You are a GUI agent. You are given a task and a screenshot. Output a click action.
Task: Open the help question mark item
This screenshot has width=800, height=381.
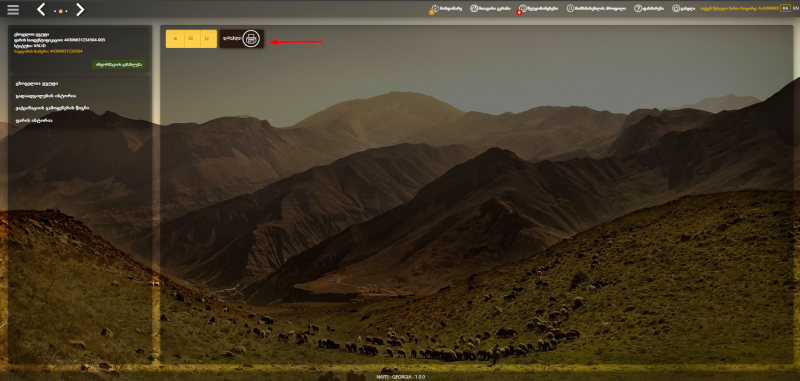[649, 9]
